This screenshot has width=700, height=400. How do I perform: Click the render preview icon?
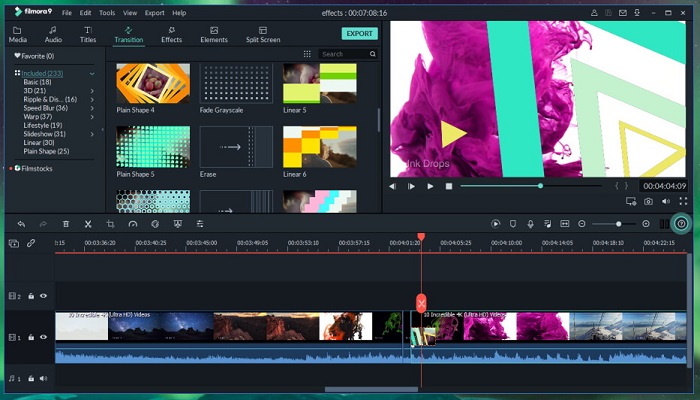coord(496,224)
